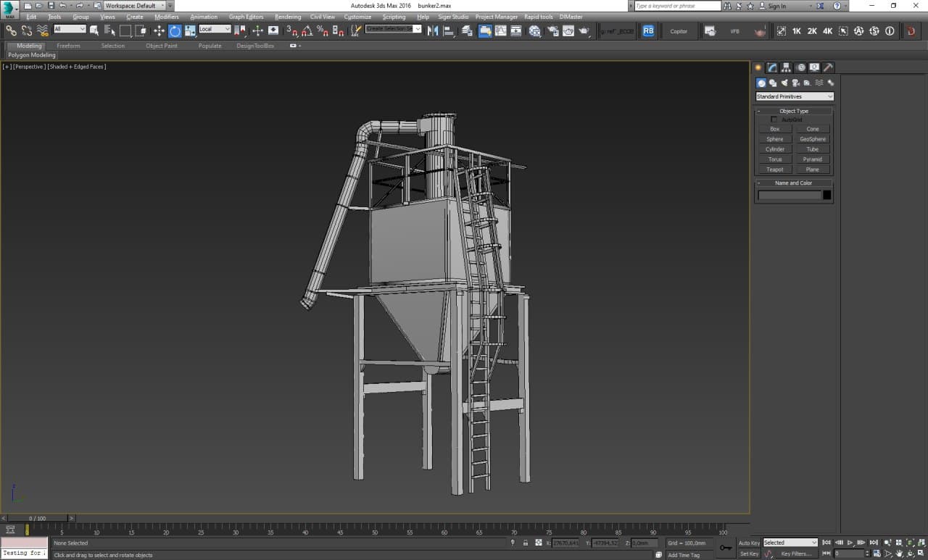Enable the AutoGrid checkbox
928x560 pixels.
coord(774,120)
